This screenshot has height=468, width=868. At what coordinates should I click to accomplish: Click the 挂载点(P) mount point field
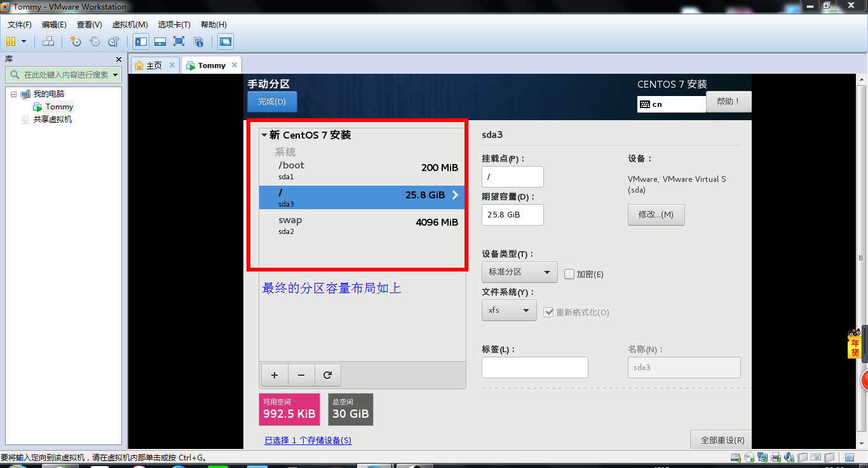click(513, 177)
